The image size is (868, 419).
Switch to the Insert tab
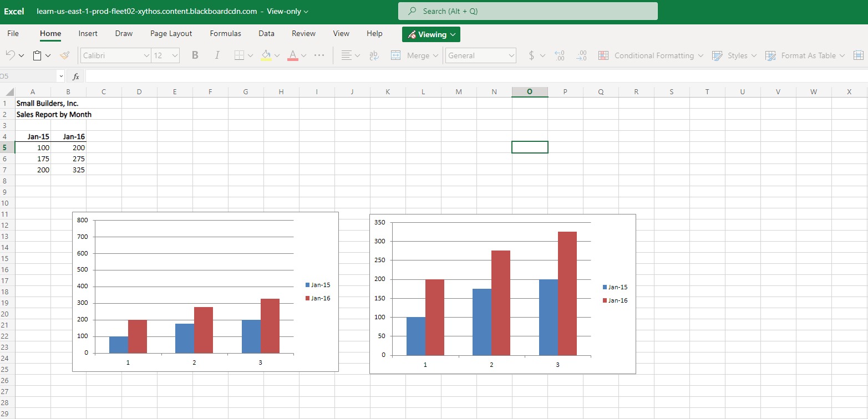88,33
